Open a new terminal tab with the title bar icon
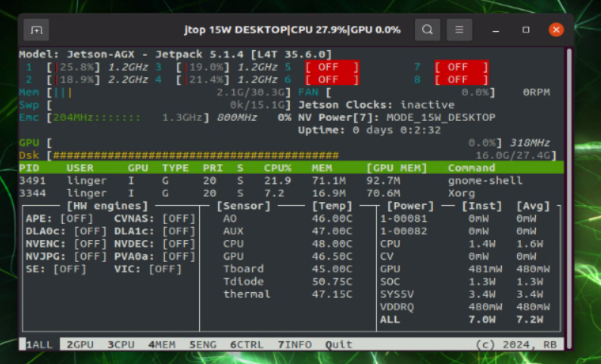The image size is (601, 364). 36,30
